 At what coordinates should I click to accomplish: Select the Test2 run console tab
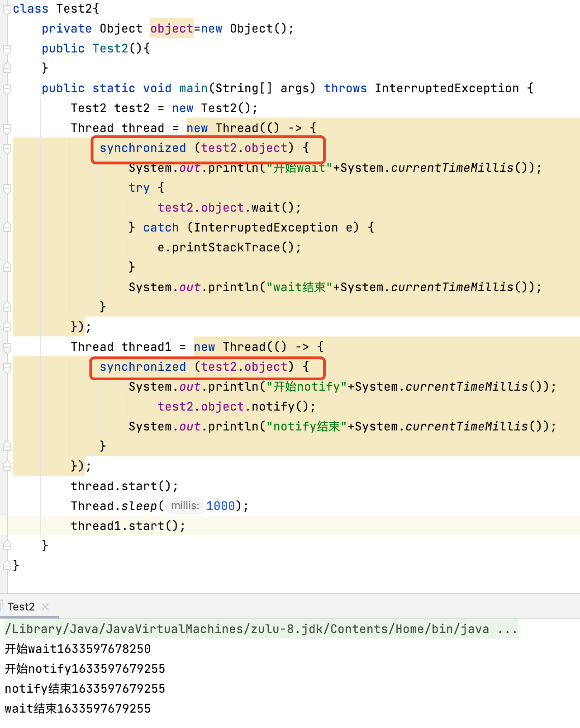tap(21, 607)
